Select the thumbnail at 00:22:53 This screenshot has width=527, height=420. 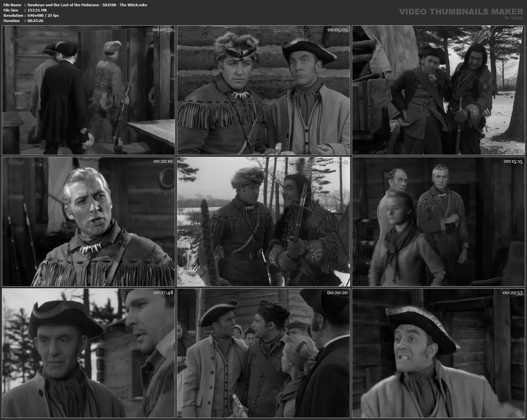pos(438,353)
